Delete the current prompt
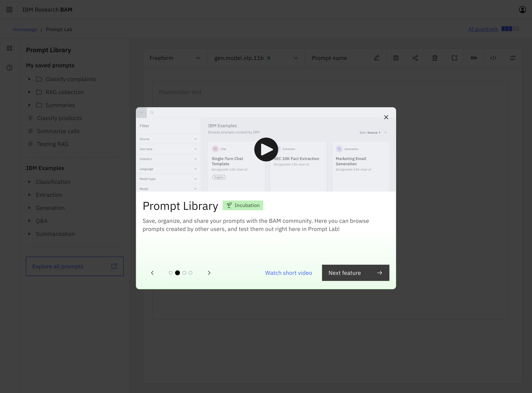The image size is (532, 393). tap(435, 58)
